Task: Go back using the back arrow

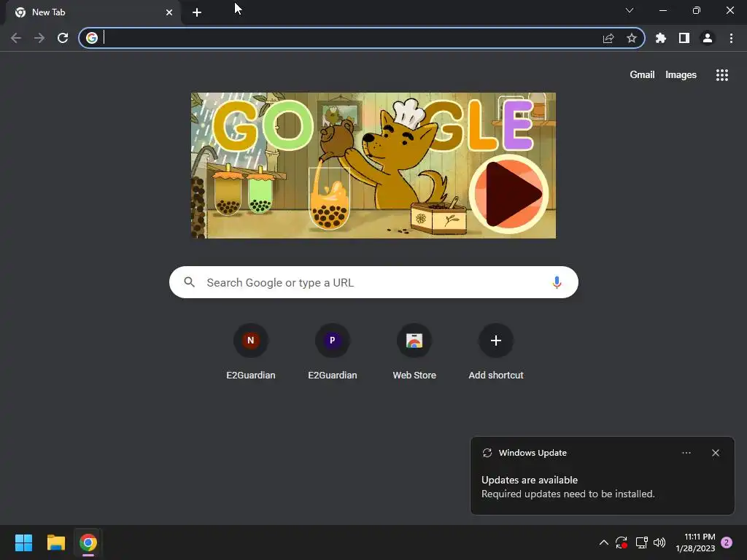Action: click(x=16, y=38)
